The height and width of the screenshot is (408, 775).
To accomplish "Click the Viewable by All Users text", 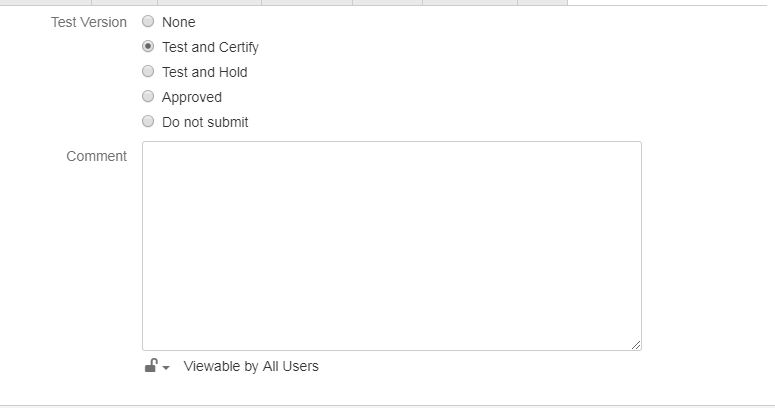I will click(251, 366).
